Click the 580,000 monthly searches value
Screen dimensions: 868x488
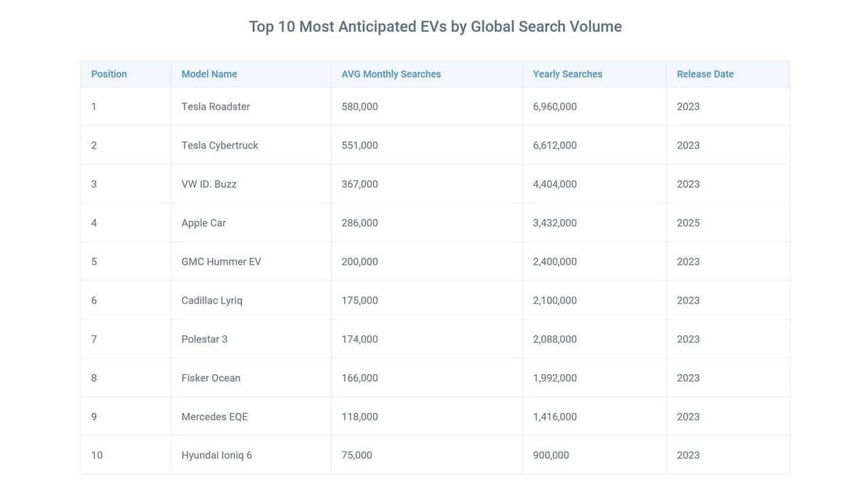[x=359, y=106]
